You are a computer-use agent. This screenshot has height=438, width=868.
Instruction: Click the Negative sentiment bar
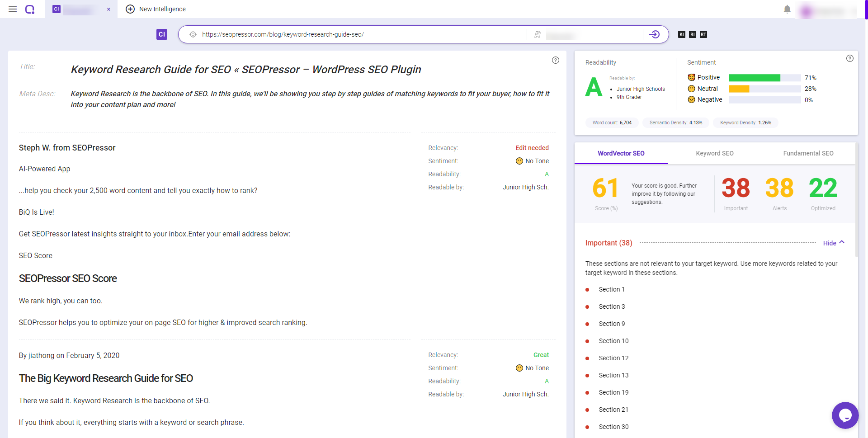[x=764, y=100]
